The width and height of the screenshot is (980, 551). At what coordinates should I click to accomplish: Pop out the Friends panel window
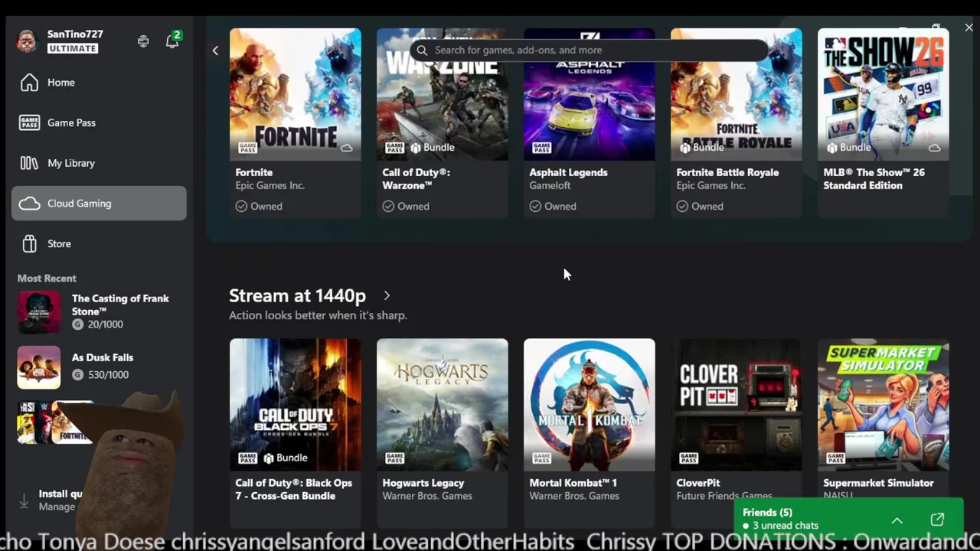937,520
